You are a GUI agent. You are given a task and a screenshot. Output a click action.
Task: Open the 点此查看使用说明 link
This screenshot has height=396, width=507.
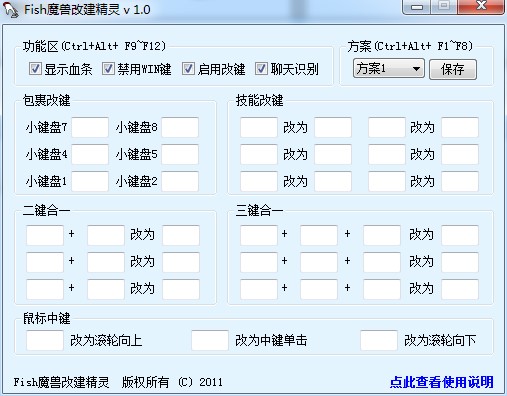tap(442, 382)
